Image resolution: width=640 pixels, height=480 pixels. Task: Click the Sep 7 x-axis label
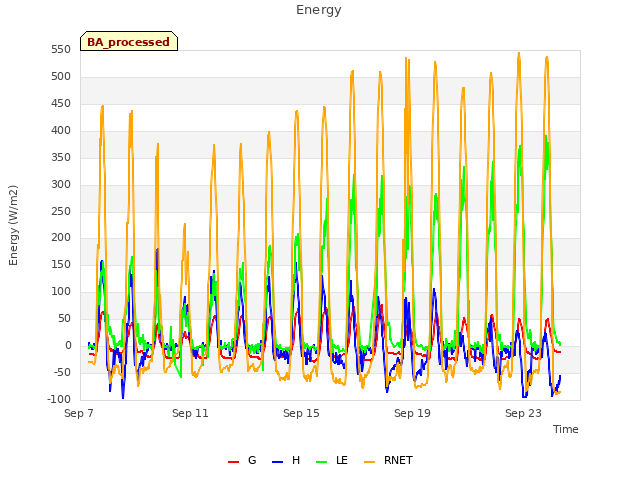pyautogui.click(x=79, y=413)
